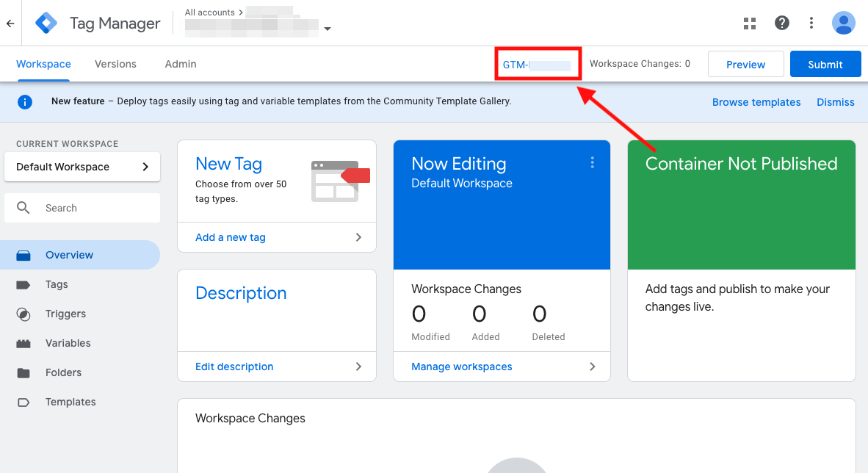Click the back arrow icon
This screenshot has width=868, height=473.
point(10,24)
